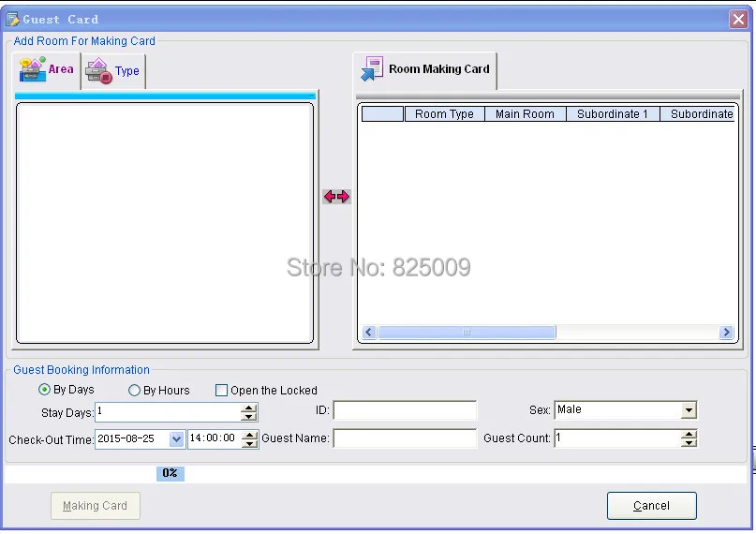Click the Cancel button
This screenshot has height=534, width=756.
click(651, 506)
